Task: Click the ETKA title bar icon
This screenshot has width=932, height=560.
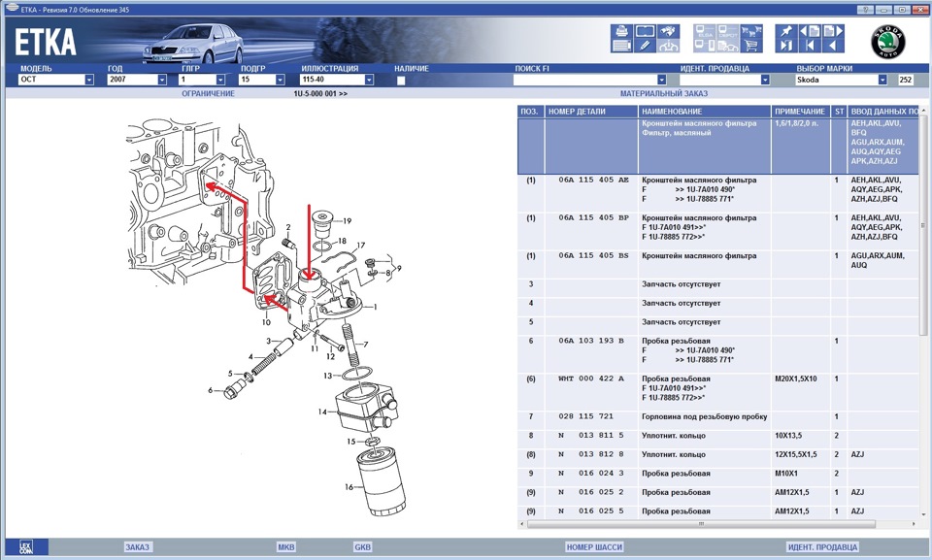Action: coord(12,9)
